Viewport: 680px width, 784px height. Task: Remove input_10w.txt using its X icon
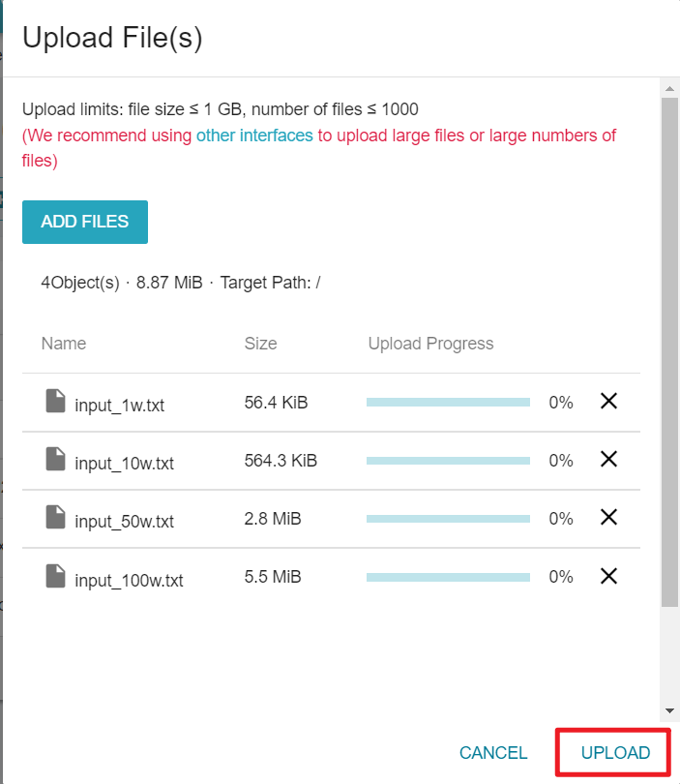point(608,459)
